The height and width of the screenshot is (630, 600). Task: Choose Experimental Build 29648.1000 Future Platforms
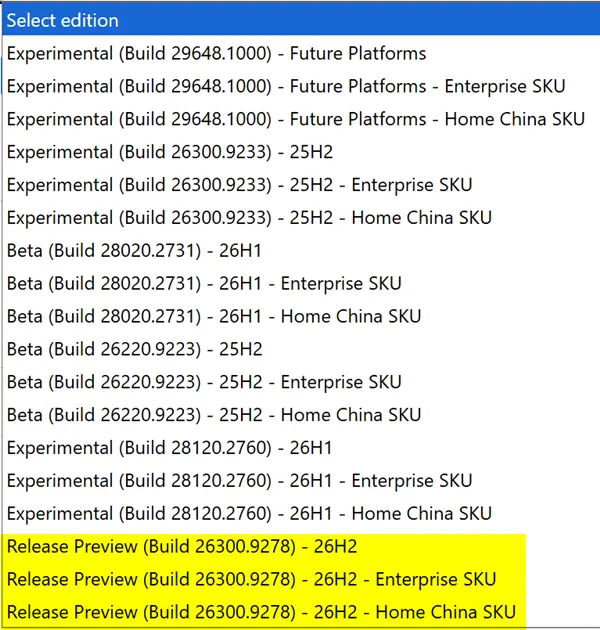tap(301, 53)
